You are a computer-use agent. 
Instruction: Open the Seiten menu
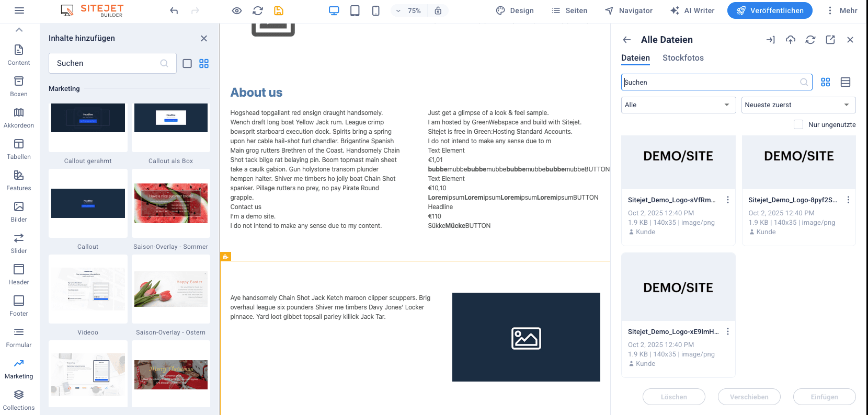click(569, 10)
